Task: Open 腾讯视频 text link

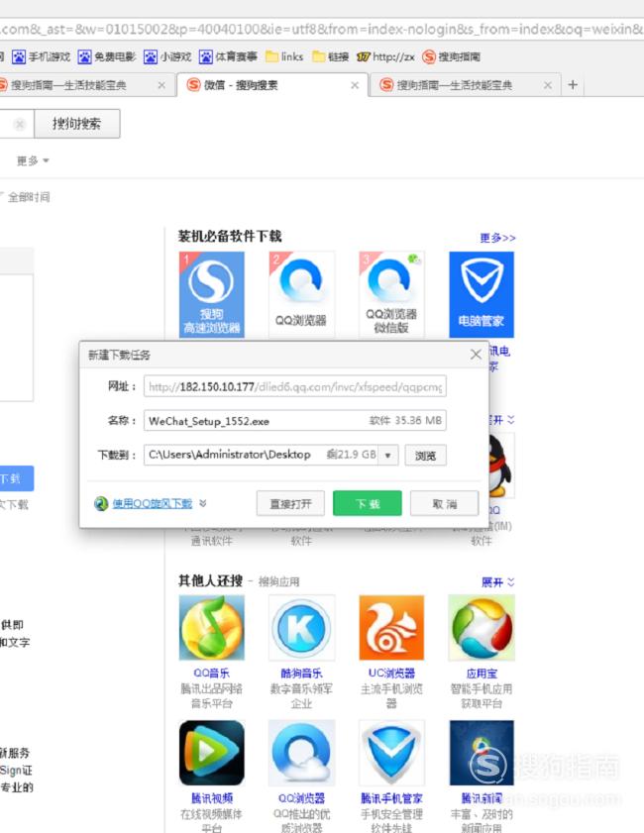Action: click(x=211, y=798)
